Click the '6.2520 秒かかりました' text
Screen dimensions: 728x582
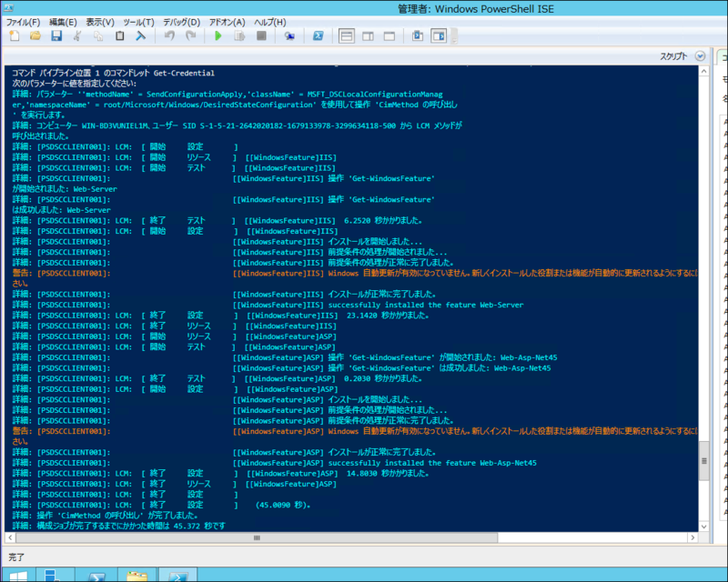click(x=383, y=220)
